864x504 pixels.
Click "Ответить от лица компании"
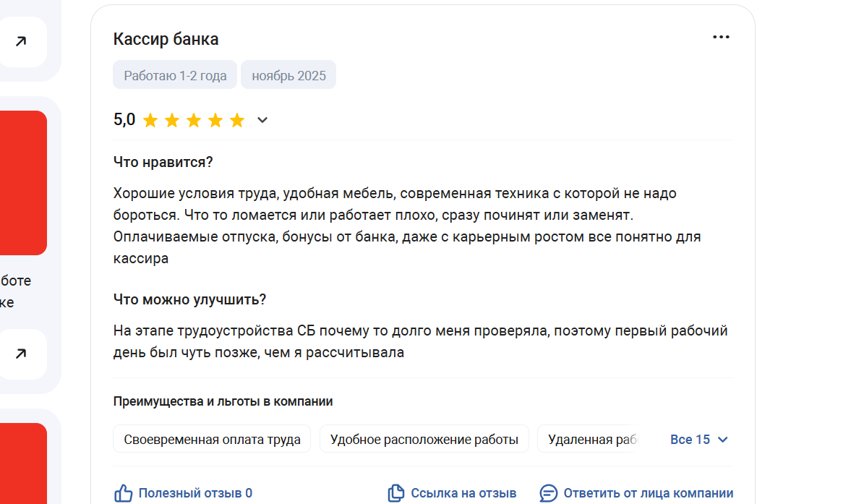click(x=648, y=493)
